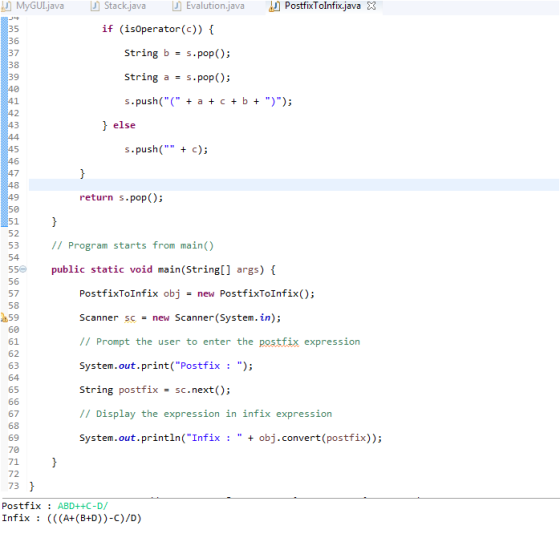The height and width of the screenshot is (558, 560).
Task: Click the Java file icon on Stack.java tab
Action: 95,6
